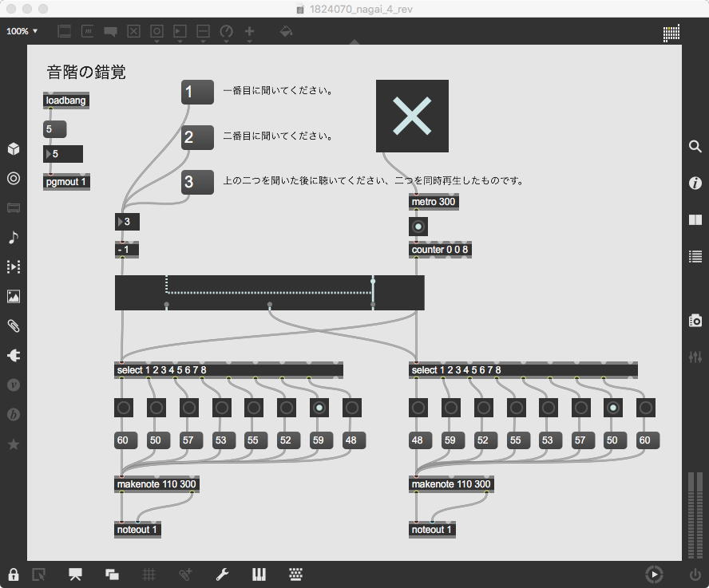The width and height of the screenshot is (709, 588).
Task: Open the inspector info icon
Action: [695, 183]
